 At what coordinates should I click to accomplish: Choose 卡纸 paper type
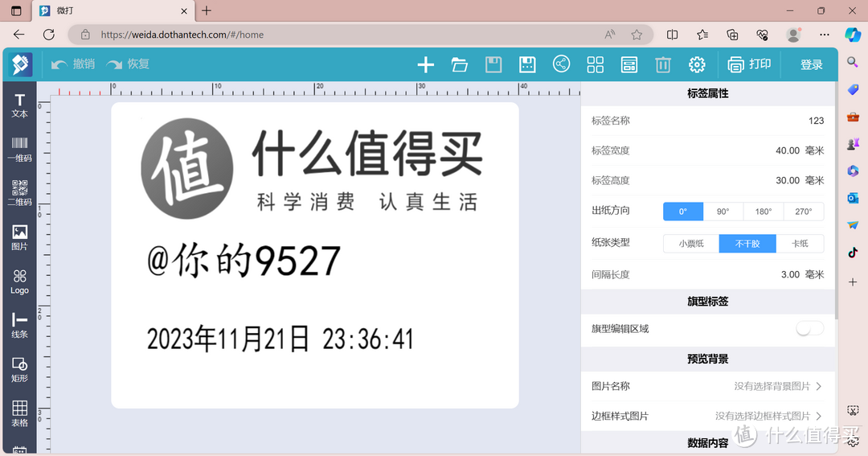coord(800,243)
